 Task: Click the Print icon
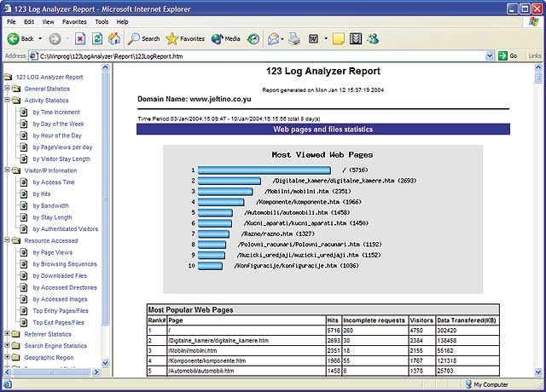294,38
